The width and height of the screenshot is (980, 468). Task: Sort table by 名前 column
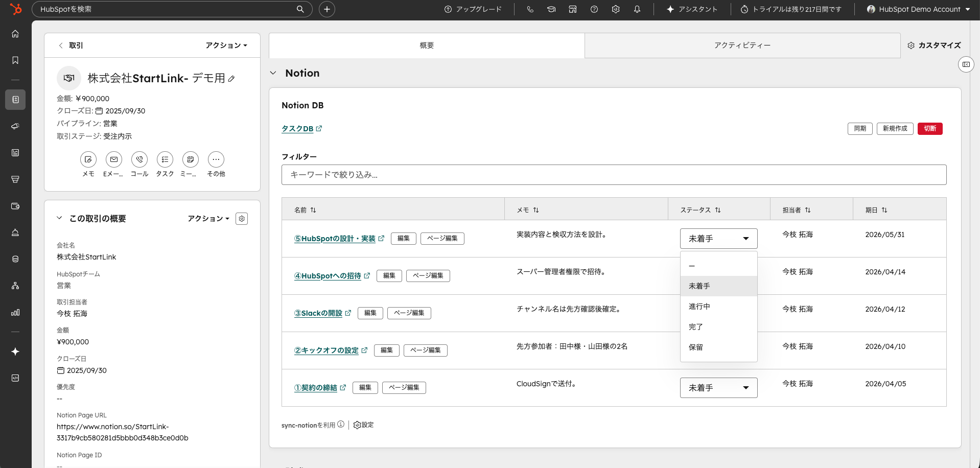point(305,210)
